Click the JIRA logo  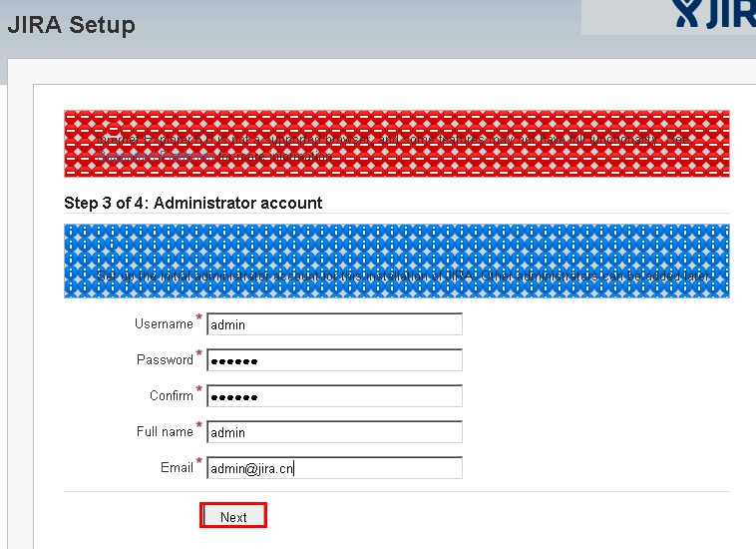[713, 14]
